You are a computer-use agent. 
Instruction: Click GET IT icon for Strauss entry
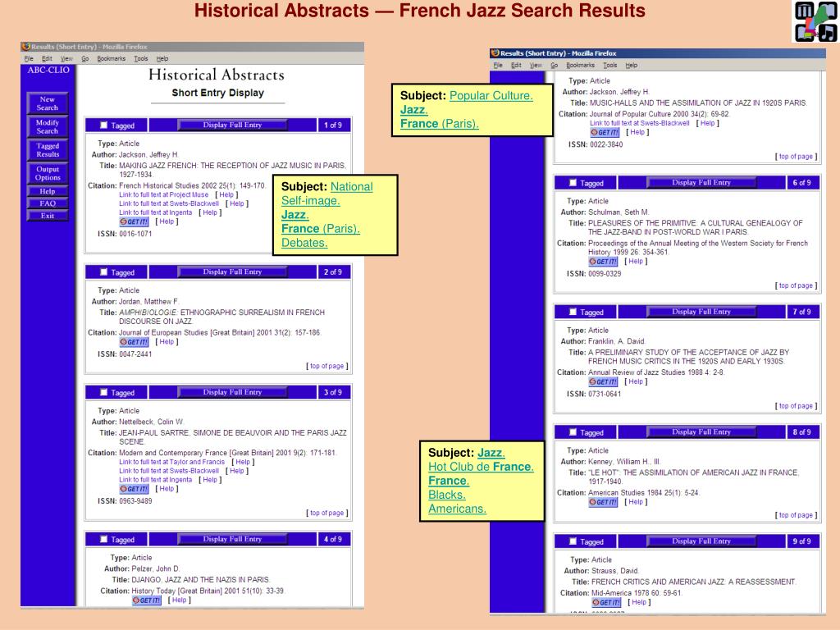tap(606, 603)
